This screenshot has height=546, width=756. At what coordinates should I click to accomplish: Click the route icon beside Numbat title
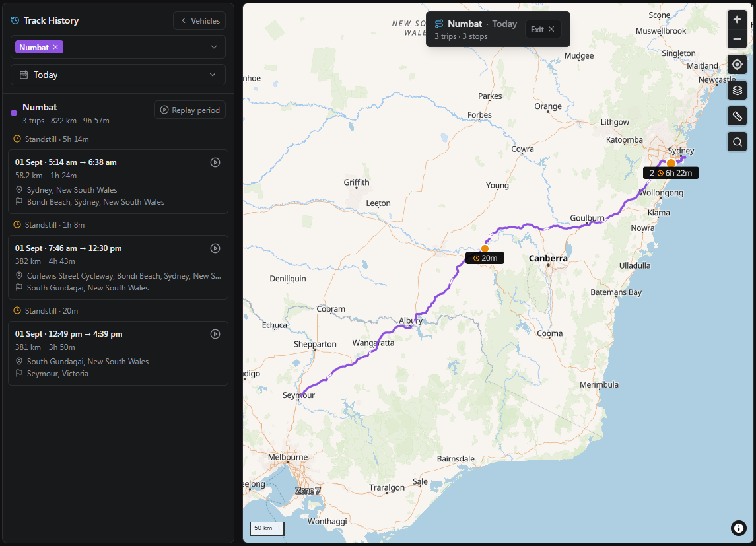(x=439, y=24)
